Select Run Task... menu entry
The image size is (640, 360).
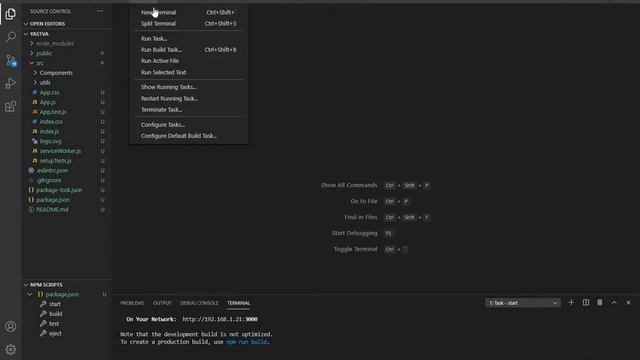[188, 38]
